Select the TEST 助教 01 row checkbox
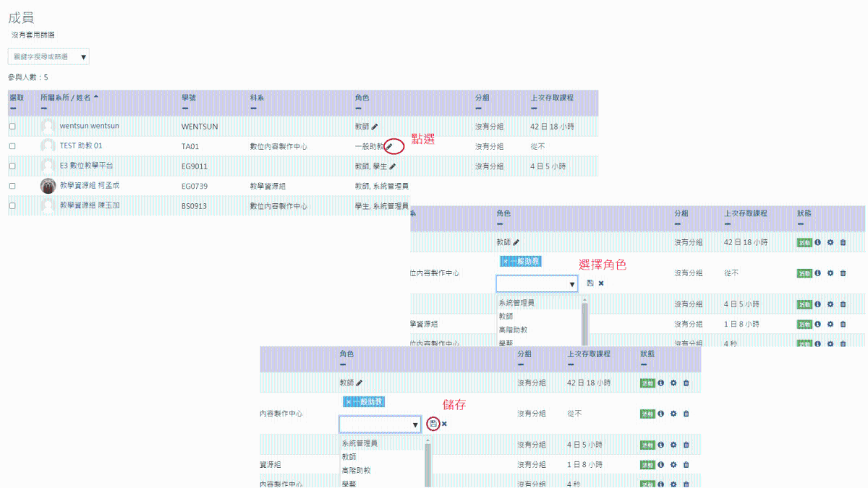The width and height of the screenshot is (868, 488). (12, 146)
